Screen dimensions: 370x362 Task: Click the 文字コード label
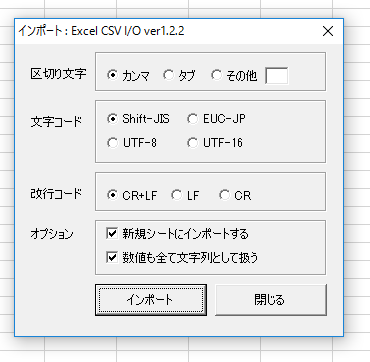56,122
